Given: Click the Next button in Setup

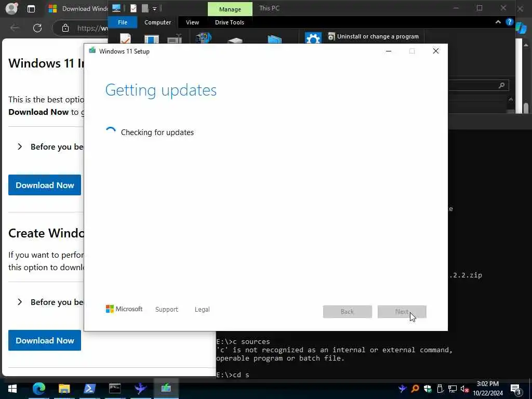Looking at the screenshot, I should tap(402, 312).
